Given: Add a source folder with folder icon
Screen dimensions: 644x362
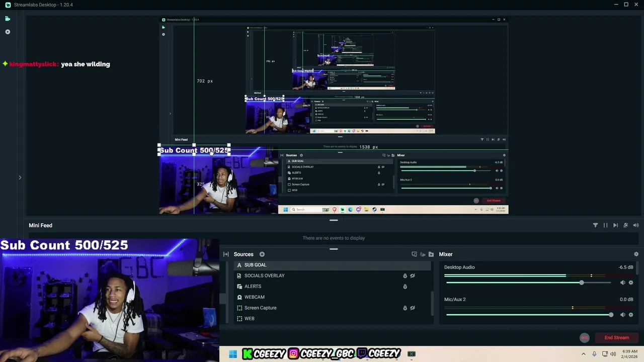Looking at the screenshot, I should click(431, 254).
